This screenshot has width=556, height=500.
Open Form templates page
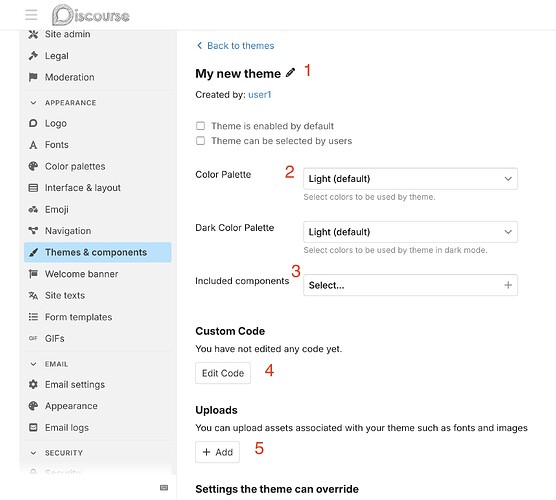coord(78,317)
